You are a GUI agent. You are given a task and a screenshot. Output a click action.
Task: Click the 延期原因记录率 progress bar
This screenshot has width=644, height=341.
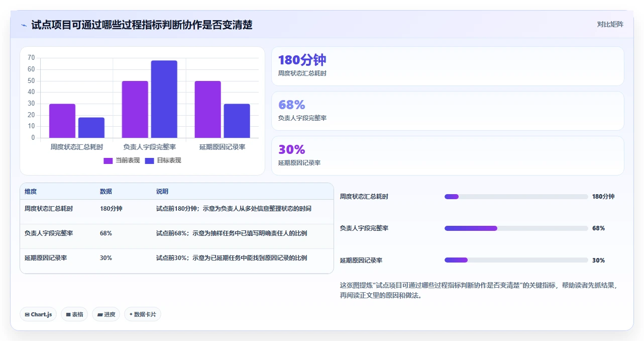pos(516,260)
